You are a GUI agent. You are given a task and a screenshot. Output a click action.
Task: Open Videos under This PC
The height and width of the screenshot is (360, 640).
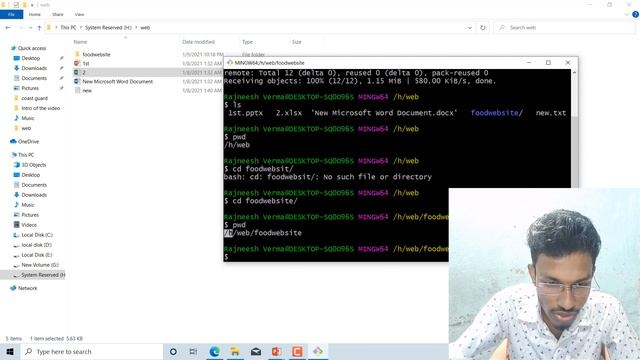pos(29,225)
